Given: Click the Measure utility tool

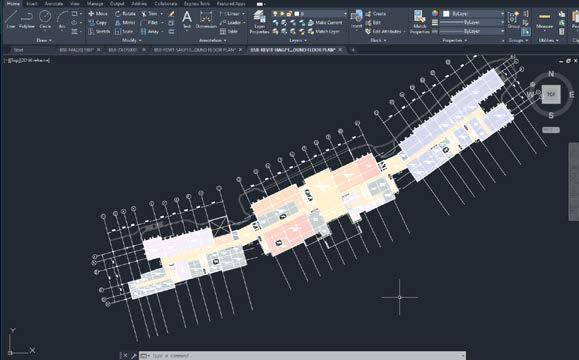Looking at the screenshot, I should (x=544, y=21).
